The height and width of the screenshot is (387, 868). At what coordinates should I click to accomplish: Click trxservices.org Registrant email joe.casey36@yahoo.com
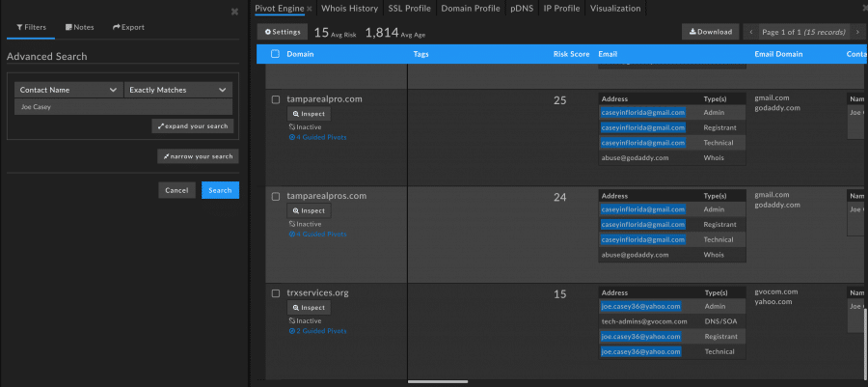pos(640,336)
